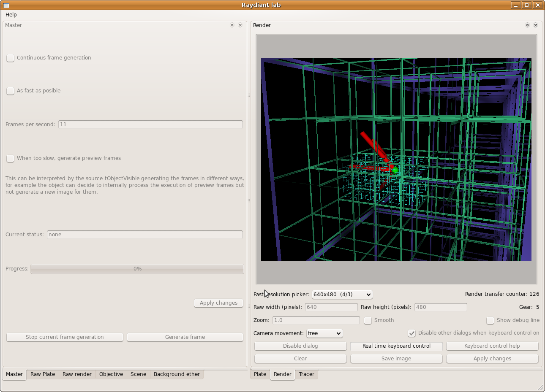Viewport: 545px width, 392px height.
Task: Close the Render dock panel
Action: pos(536,25)
